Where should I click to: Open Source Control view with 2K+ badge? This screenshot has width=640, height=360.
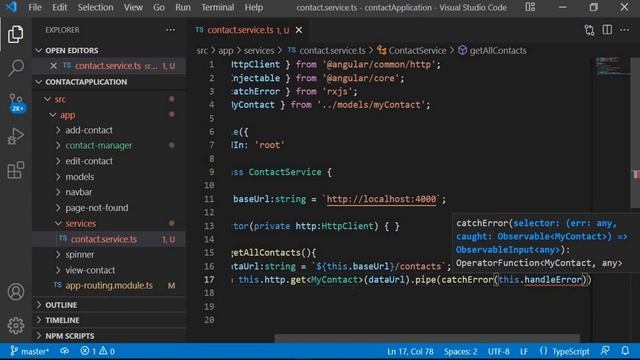coord(16,102)
